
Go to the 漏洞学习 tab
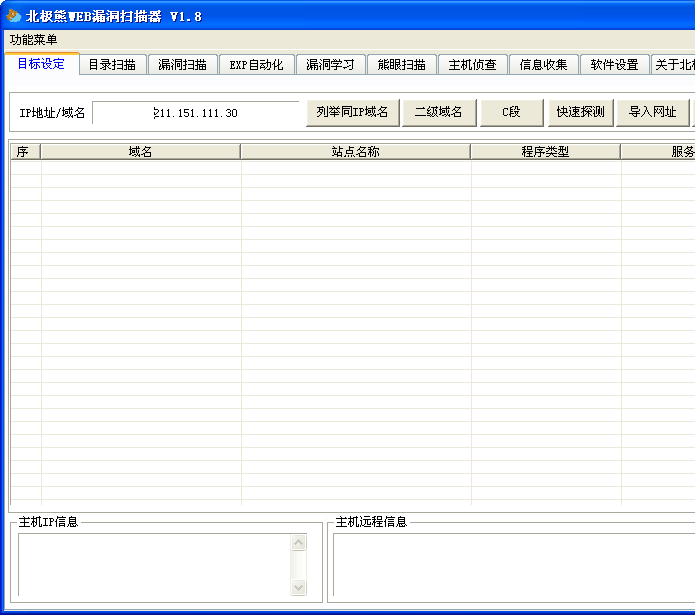click(x=330, y=65)
